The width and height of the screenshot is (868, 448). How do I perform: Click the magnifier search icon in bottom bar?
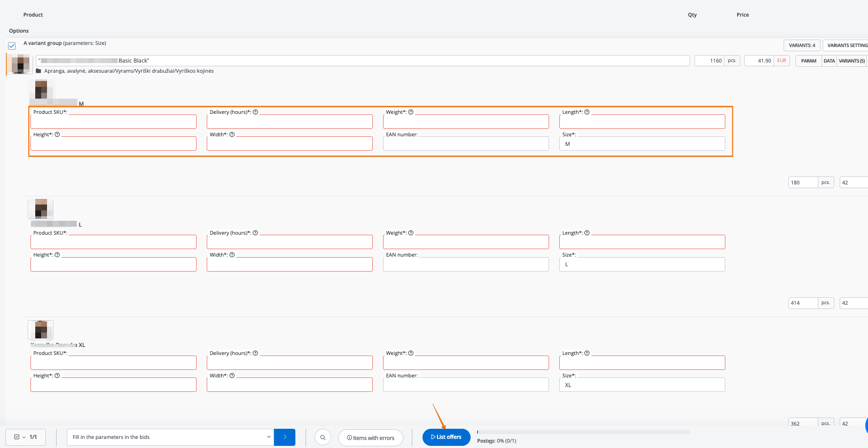tap(323, 437)
